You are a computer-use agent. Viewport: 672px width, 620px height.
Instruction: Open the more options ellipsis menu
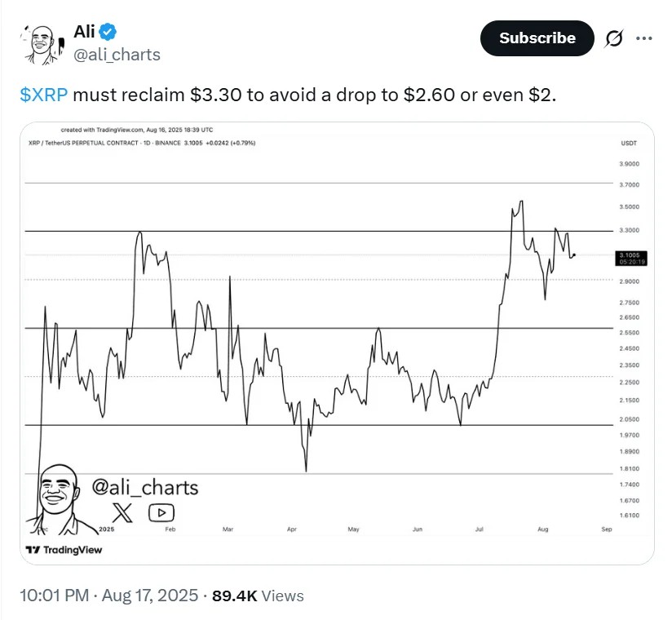tap(645, 38)
